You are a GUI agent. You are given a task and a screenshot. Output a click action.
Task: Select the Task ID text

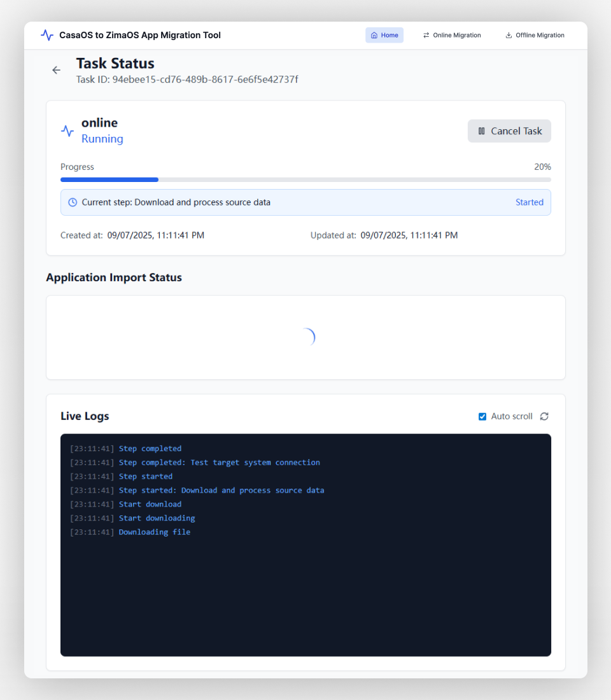187,80
